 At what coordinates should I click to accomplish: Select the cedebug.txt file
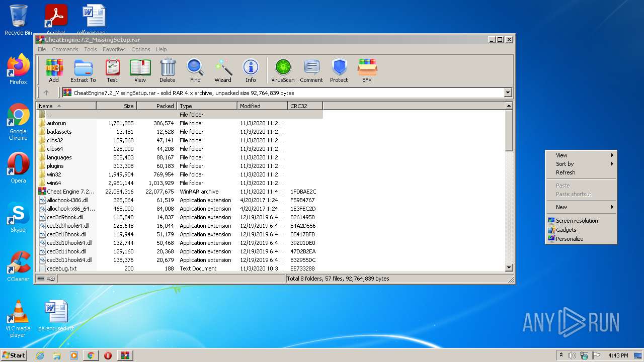[x=180, y=268]
